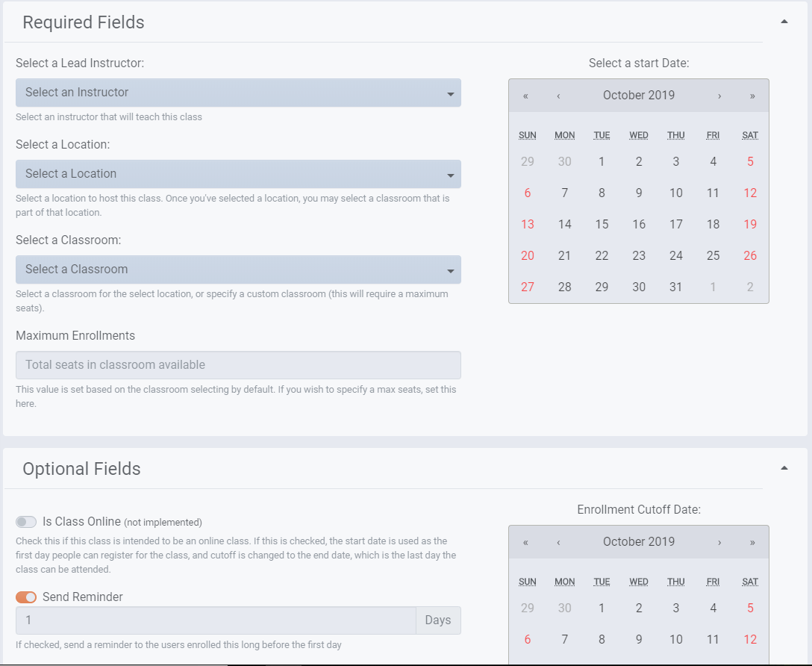Click October 2019 header in Enrollment Cutoff calendar

(639, 542)
